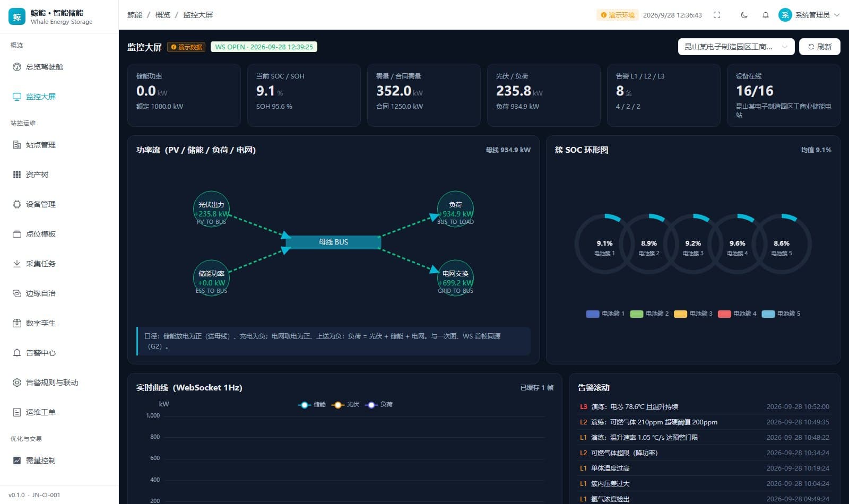Open 总览驾驶舱 in the sidebar
849x504 pixels.
pos(59,67)
